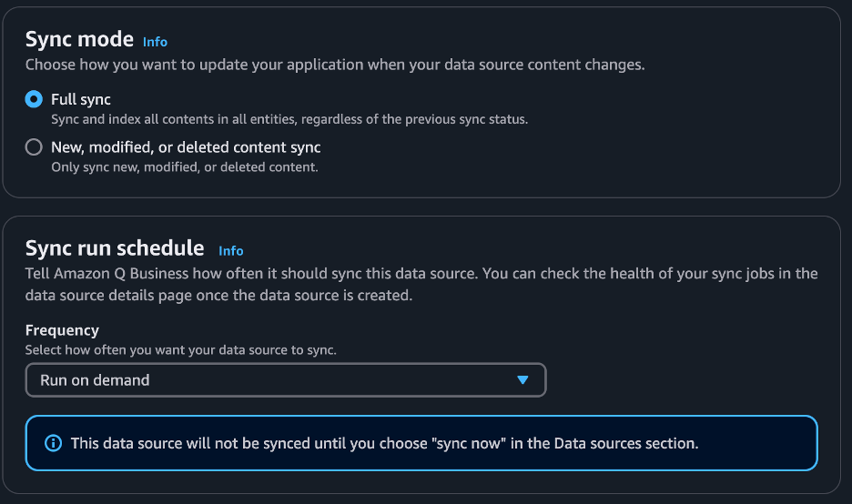
Task: Open the Info link beside Sync mode
Action: pyautogui.click(x=155, y=42)
